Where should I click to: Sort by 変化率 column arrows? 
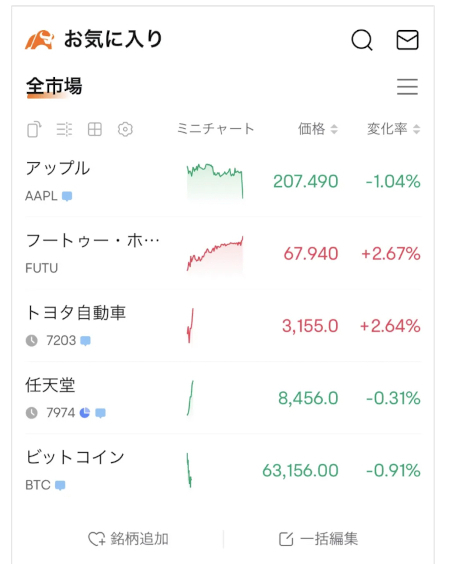coord(417,129)
